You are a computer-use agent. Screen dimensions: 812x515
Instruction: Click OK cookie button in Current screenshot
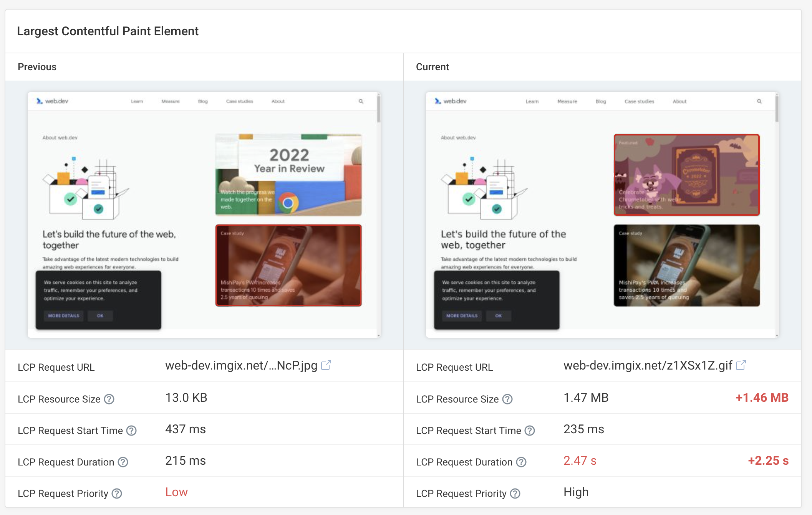498,316
